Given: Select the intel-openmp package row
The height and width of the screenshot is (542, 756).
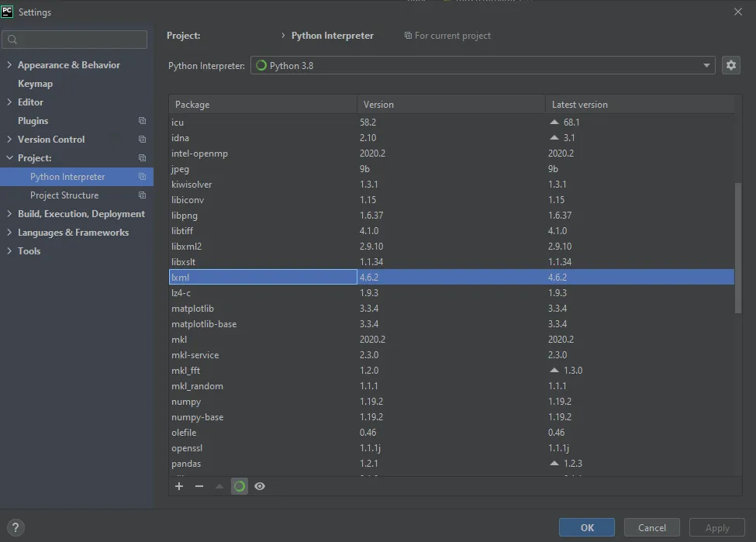Looking at the screenshot, I should tap(452, 154).
